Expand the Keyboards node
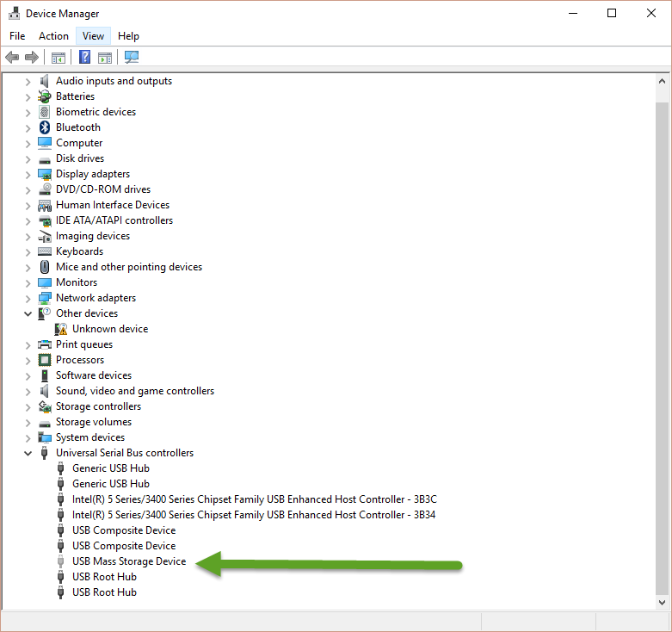This screenshot has height=632, width=672. coord(28,251)
